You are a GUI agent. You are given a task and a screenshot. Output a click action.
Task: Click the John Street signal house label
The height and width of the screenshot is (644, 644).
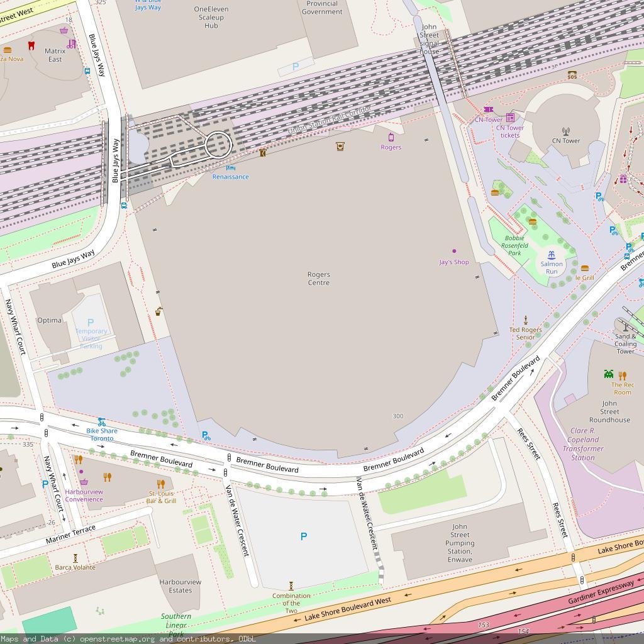pyautogui.click(x=429, y=40)
